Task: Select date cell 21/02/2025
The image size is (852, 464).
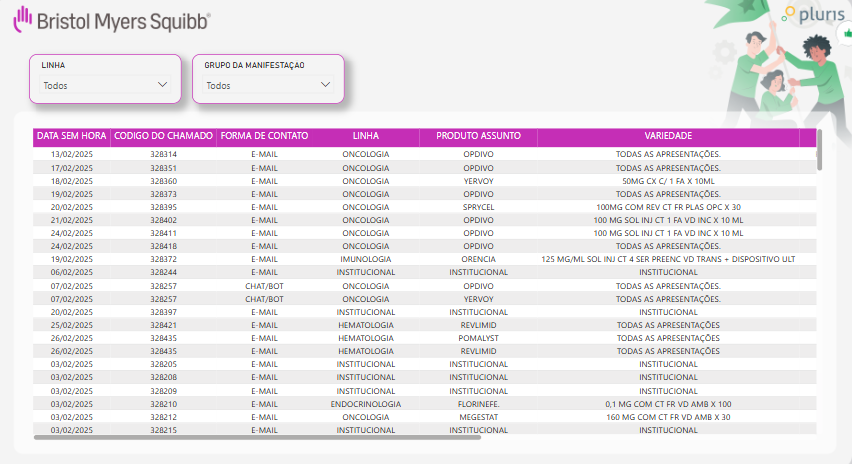Action: 72,221
